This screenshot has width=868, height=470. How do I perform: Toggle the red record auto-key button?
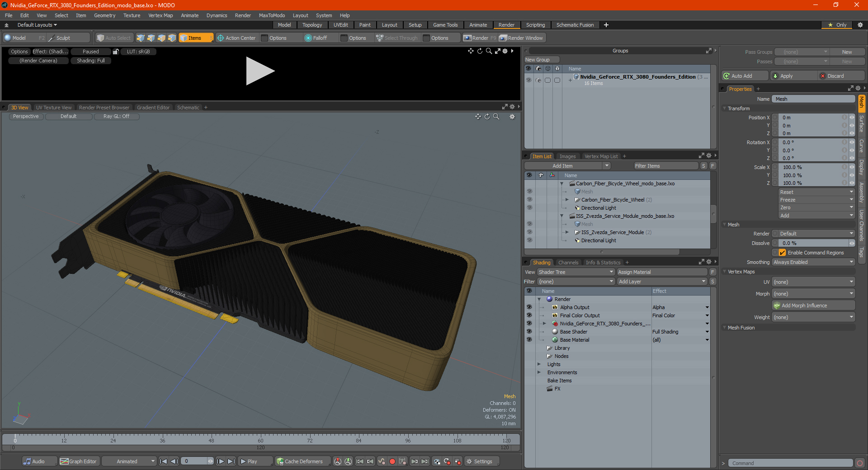pos(392,461)
